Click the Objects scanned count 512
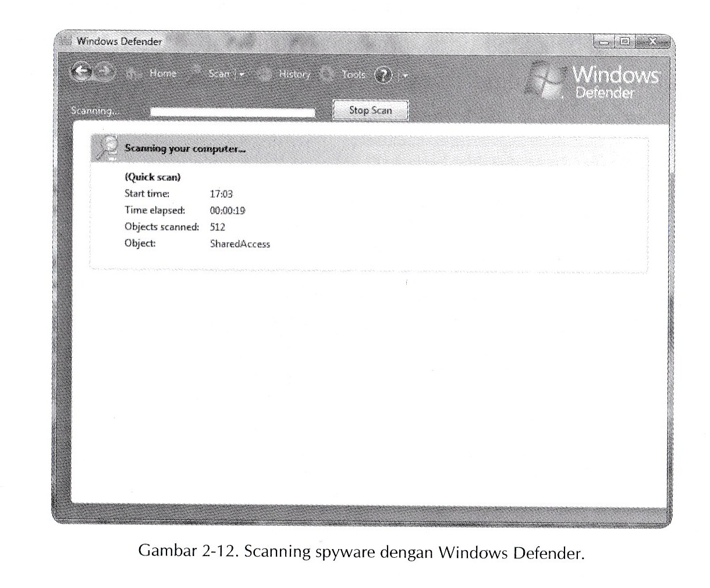Viewport: 710px width, 588px height. [218, 227]
